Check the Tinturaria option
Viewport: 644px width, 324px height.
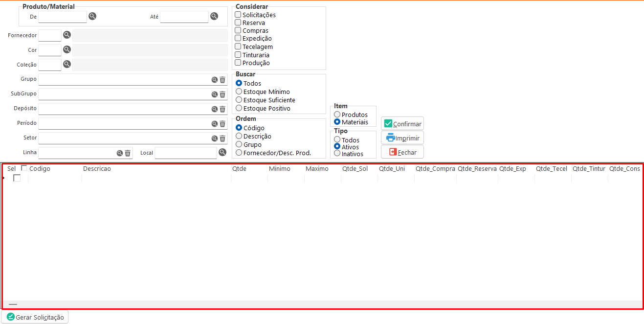click(238, 55)
